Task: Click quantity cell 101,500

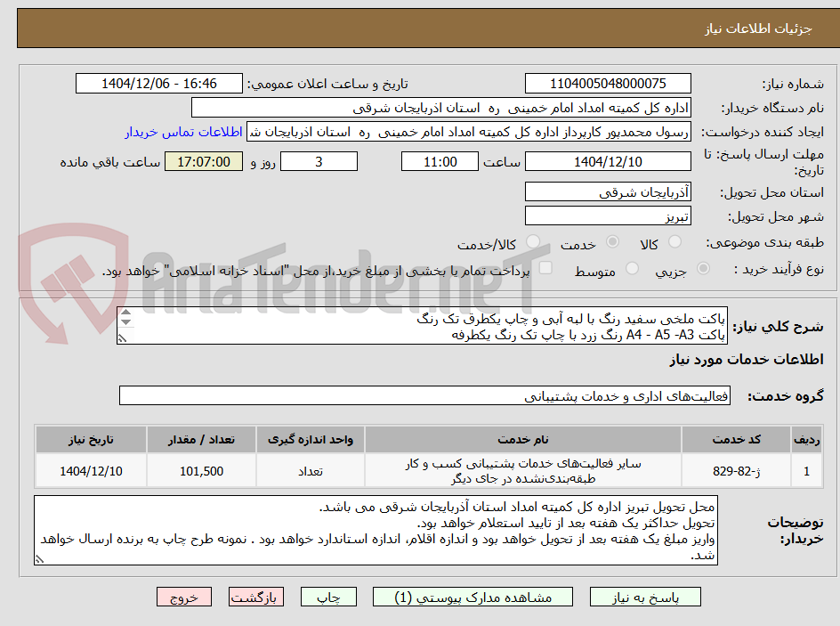Action: (201, 470)
